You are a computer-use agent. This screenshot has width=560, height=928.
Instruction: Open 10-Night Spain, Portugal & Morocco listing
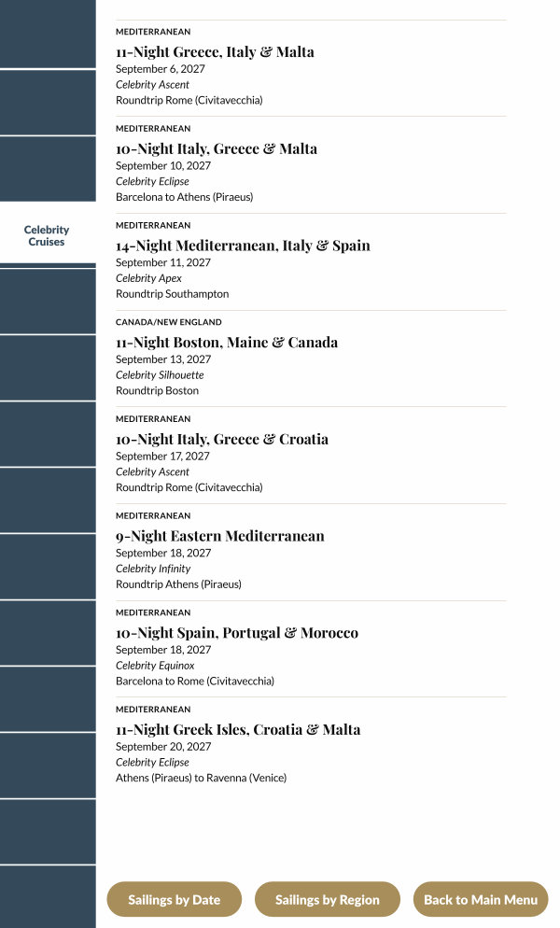[237, 633]
